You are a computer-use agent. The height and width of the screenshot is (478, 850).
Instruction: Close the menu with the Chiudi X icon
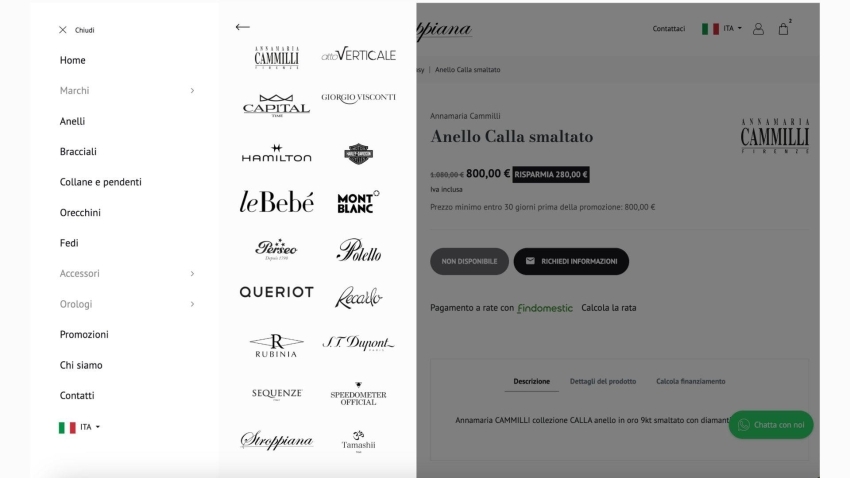(x=63, y=30)
